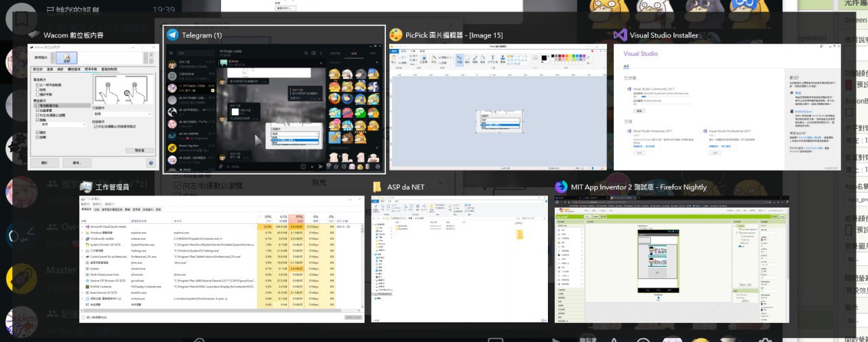
Task: Click the yellow ASP da NET folder icon
Action: [376, 187]
